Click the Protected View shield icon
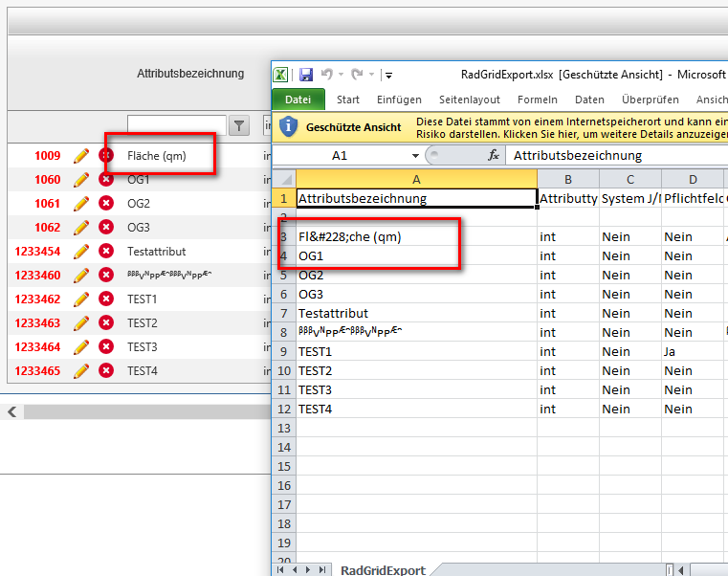 (288, 127)
